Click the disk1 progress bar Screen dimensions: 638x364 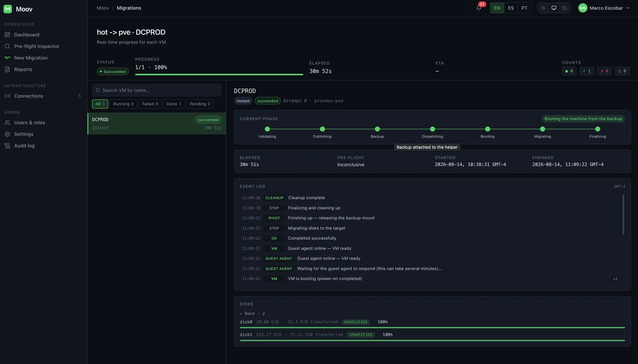pos(432,341)
